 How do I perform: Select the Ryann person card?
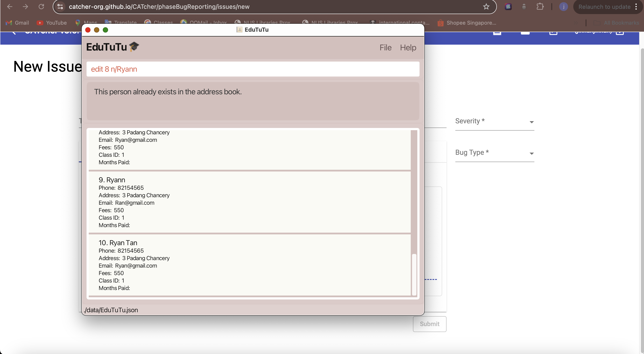(250, 202)
